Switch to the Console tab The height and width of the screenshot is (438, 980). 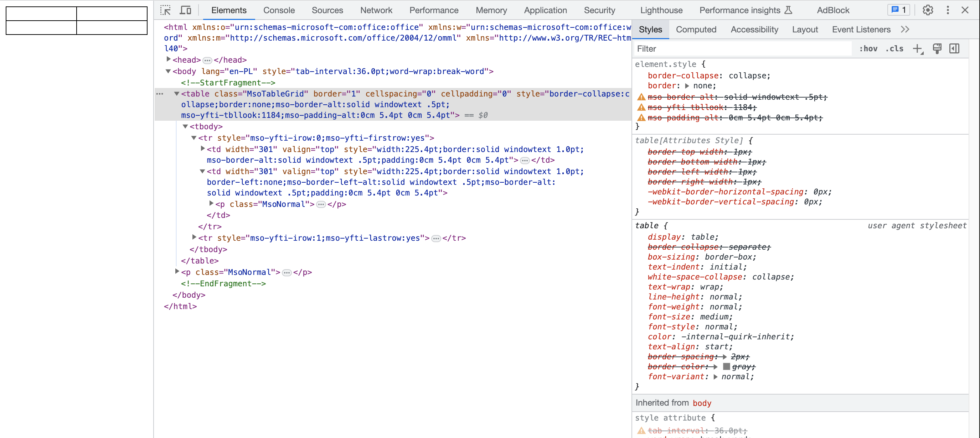279,10
